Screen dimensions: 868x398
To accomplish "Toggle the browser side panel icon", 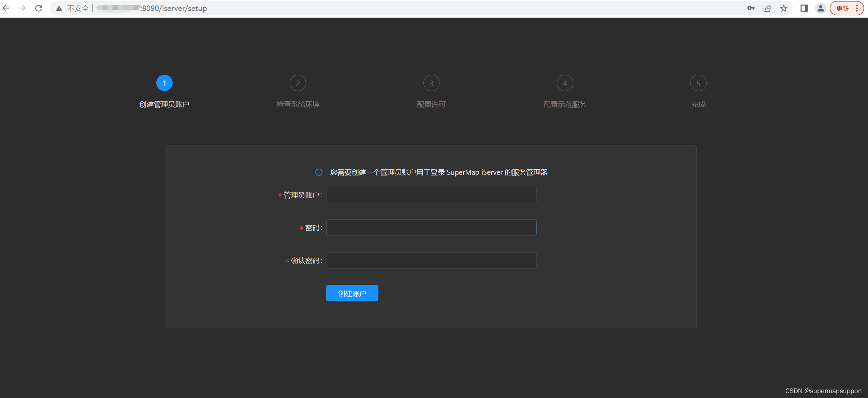I will click(x=804, y=8).
